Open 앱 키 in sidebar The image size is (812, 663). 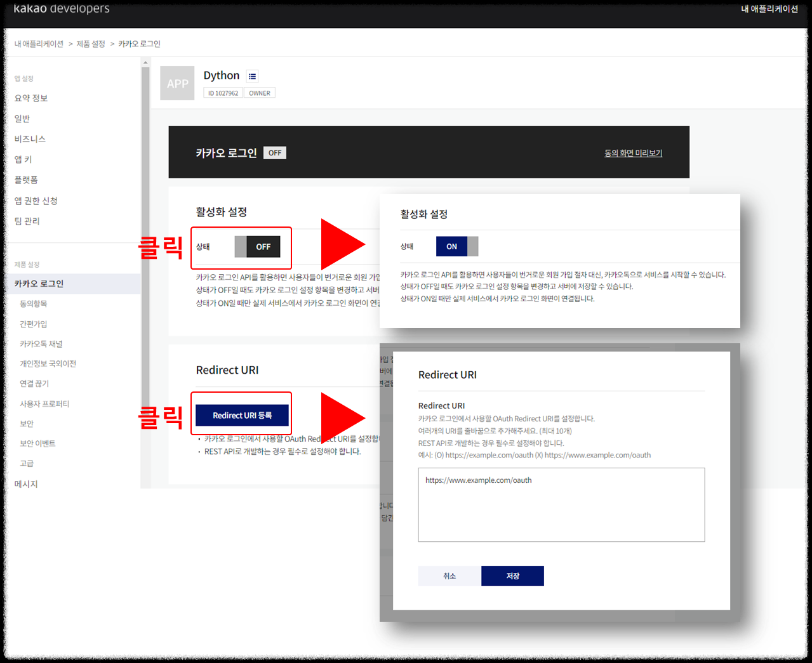pos(23,159)
